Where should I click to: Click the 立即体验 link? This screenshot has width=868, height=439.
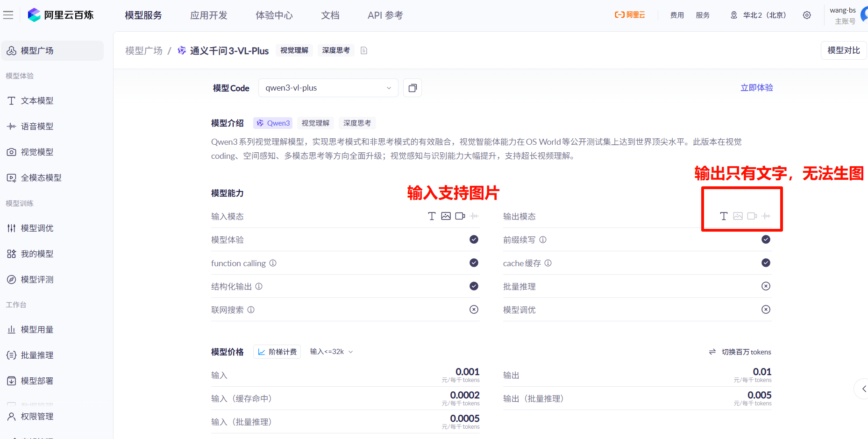(x=756, y=88)
